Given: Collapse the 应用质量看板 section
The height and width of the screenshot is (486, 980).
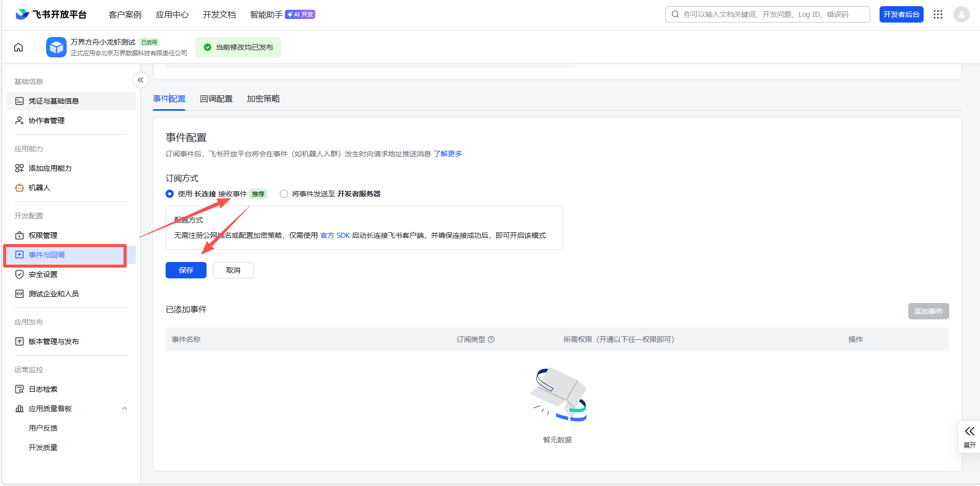Looking at the screenshot, I should [x=125, y=409].
